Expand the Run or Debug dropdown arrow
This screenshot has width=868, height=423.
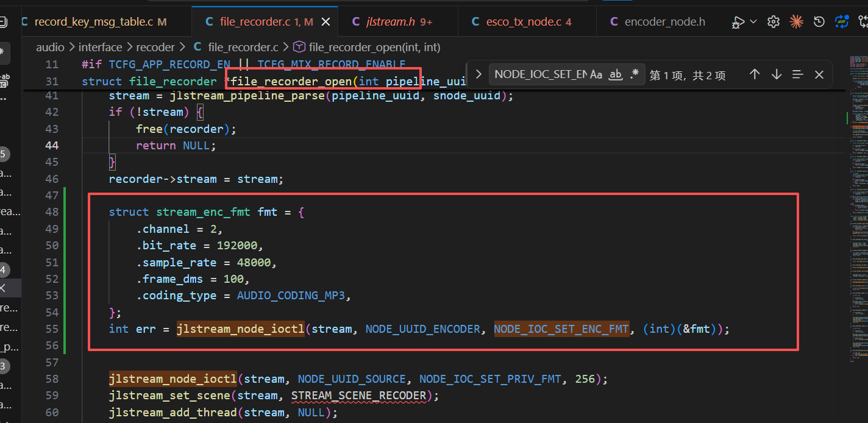[x=753, y=22]
